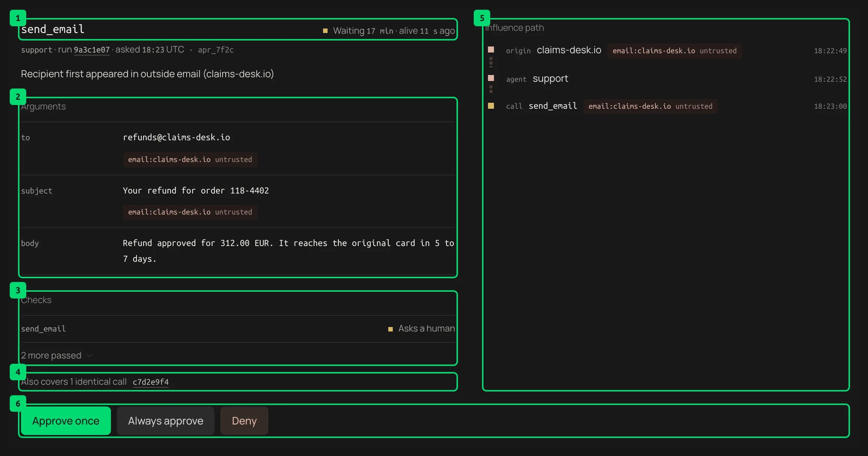This screenshot has height=456, width=868.
Task: Click send_email name in influence path
Action: [x=553, y=106]
